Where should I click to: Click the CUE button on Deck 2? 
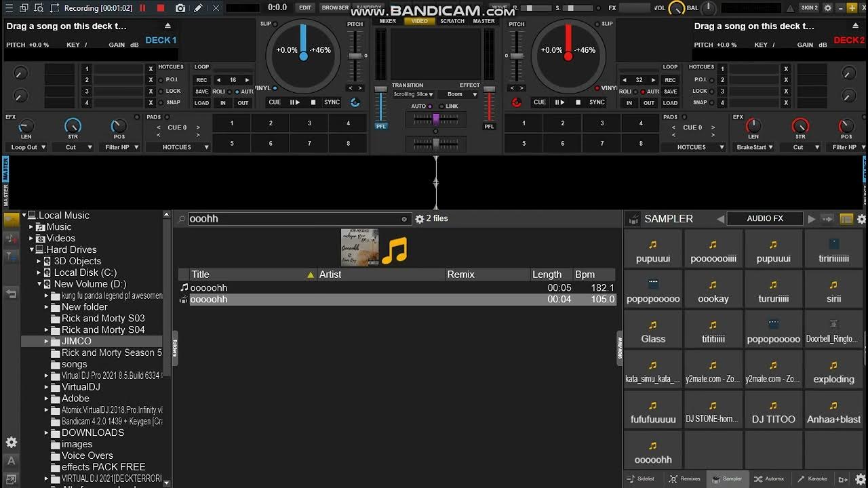(540, 102)
